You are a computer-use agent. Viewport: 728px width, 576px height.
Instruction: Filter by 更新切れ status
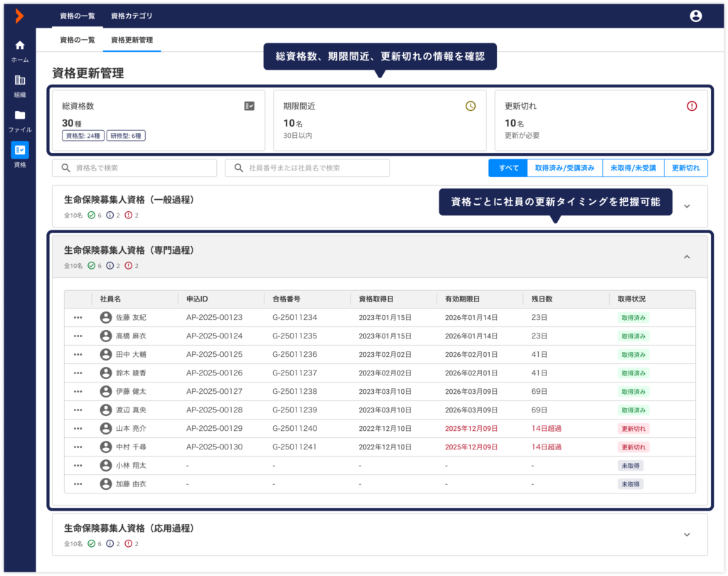click(685, 168)
